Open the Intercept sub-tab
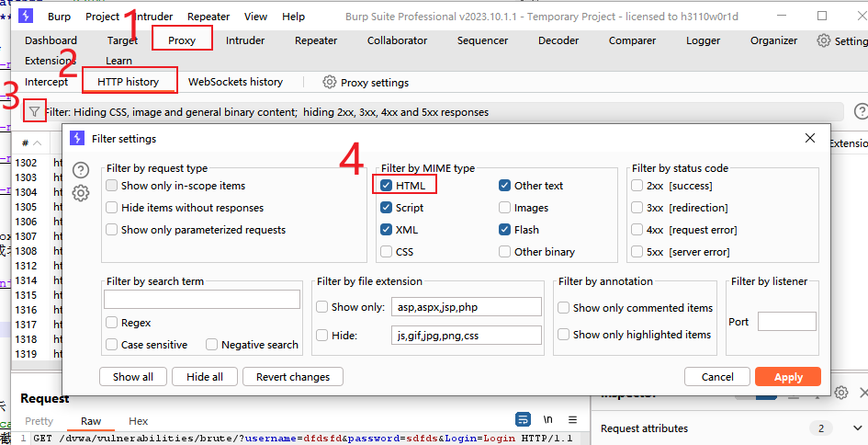Screen dimensions: 868x445 click(47, 82)
